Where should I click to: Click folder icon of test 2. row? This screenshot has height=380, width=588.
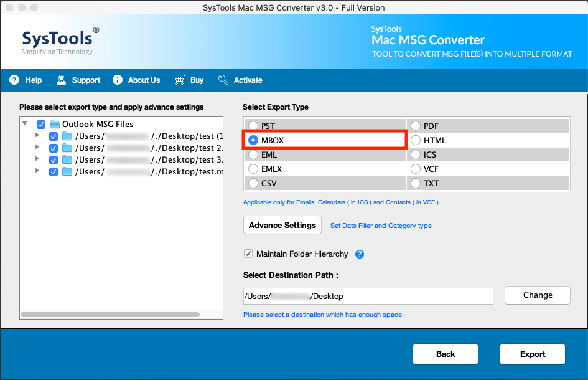pos(67,148)
